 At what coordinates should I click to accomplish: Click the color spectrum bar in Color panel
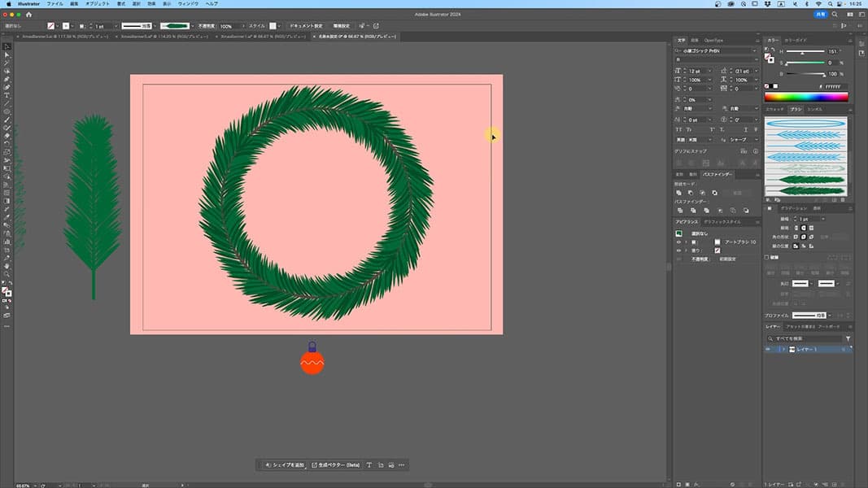pos(807,97)
